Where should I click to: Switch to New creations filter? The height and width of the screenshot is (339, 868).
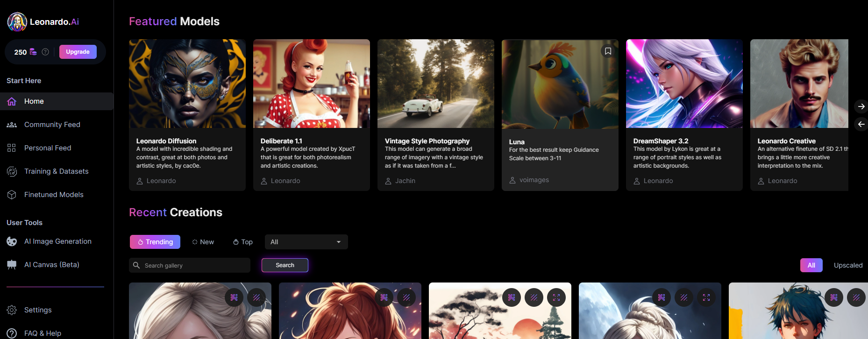pyautogui.click(x=203, y=242)
